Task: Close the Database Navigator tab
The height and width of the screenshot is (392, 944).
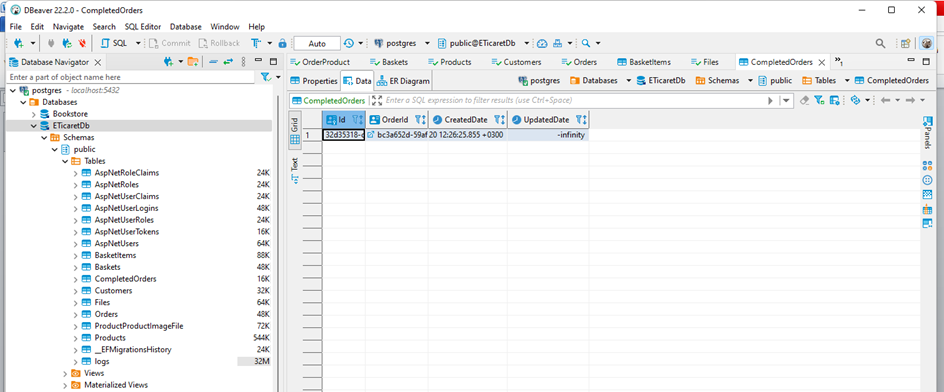Action: click(98, 62)
